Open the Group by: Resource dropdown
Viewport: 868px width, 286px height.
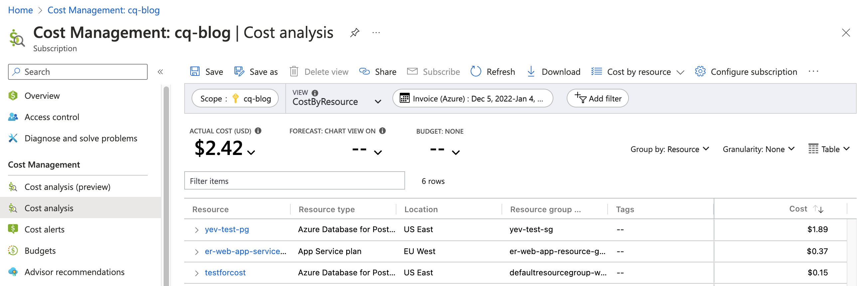click(x=670, y=149)
